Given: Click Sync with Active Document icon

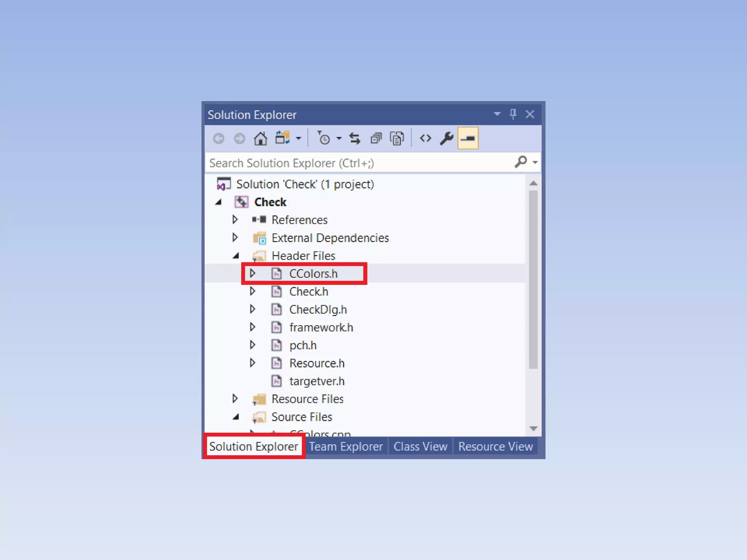Looking at the screenshot, I should click(355, 139).
